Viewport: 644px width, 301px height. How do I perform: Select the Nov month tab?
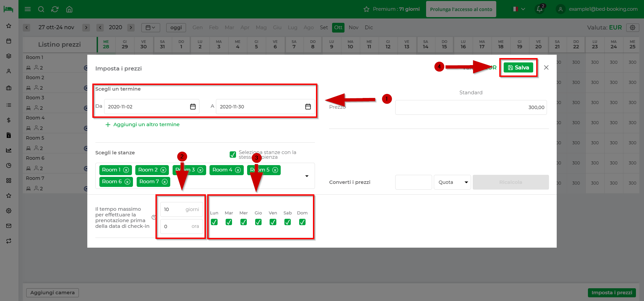[x=354, y=28]
